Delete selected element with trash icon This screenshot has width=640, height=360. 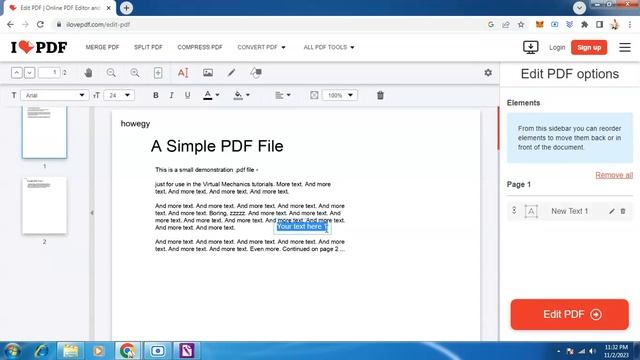click(380, 95)
